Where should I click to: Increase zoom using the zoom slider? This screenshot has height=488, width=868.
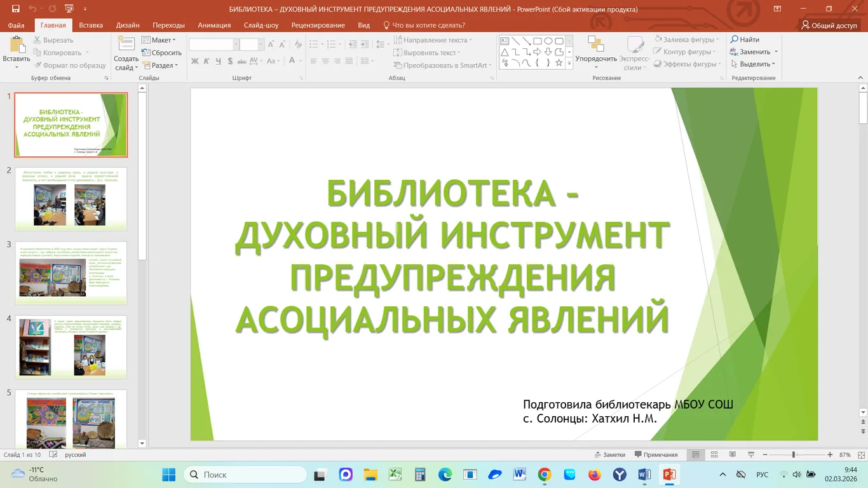831,454
